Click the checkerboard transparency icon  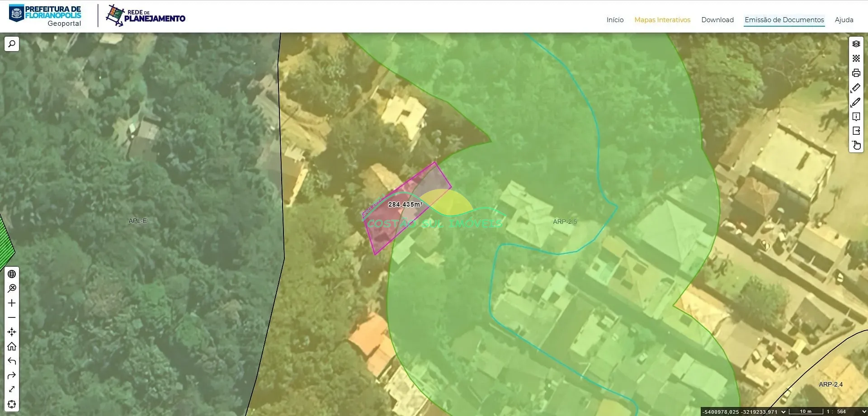(x=856, y=58)
